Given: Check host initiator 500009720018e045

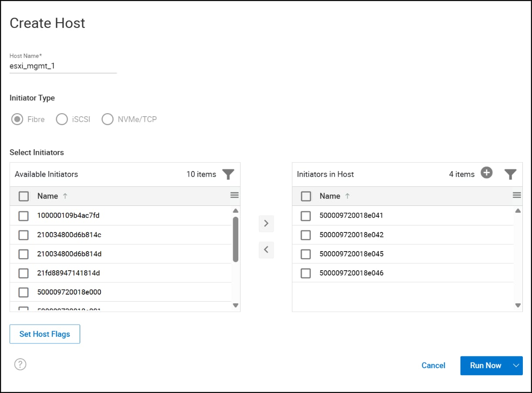Looking at the screenshot, I should click(x=306, y=254).
